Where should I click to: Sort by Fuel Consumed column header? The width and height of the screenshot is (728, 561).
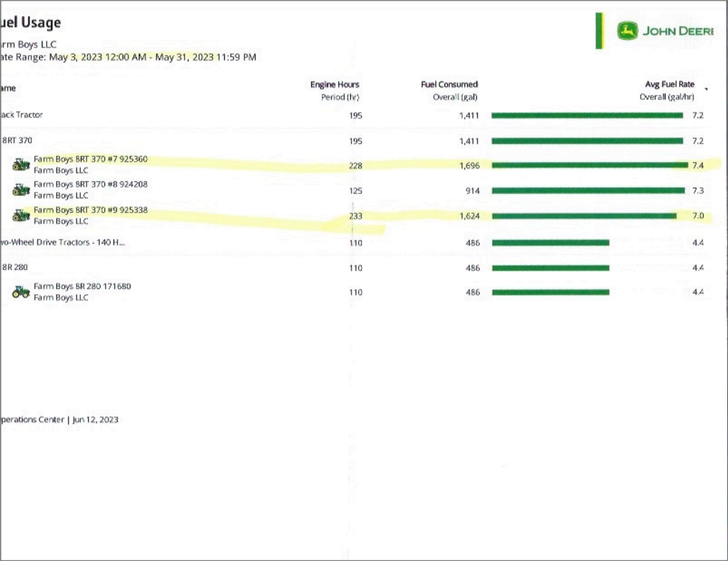click(449, 84)
